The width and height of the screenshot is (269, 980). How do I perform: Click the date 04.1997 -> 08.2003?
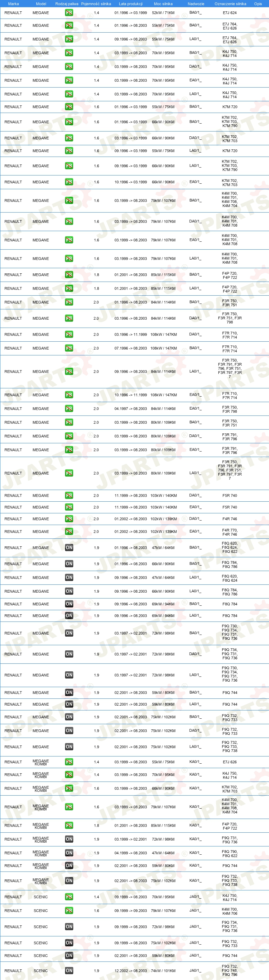click(131, 409)
